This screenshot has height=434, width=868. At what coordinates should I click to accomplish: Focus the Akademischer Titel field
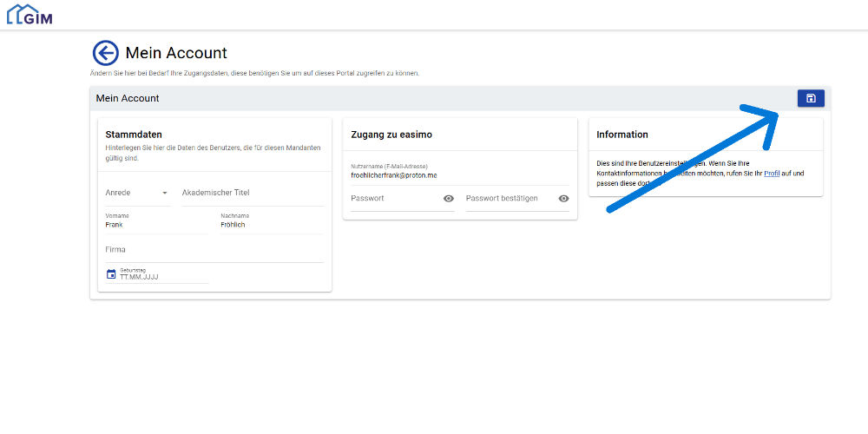252,193
